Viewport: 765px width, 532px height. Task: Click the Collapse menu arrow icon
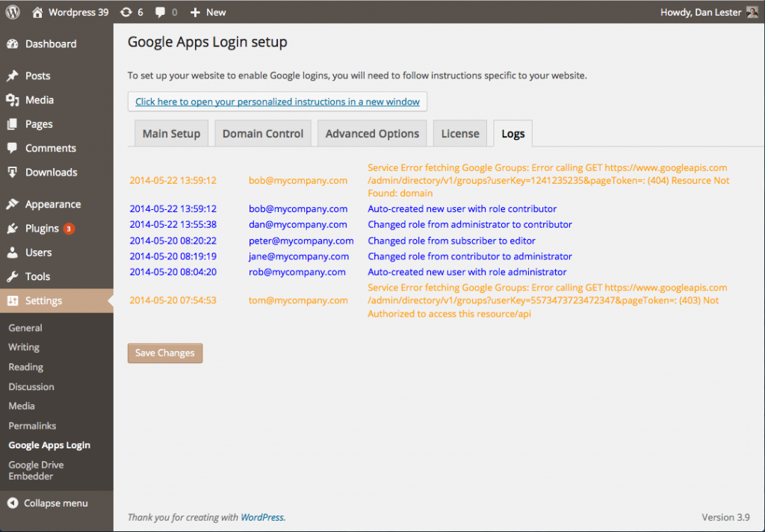click(x=13, y=503)
